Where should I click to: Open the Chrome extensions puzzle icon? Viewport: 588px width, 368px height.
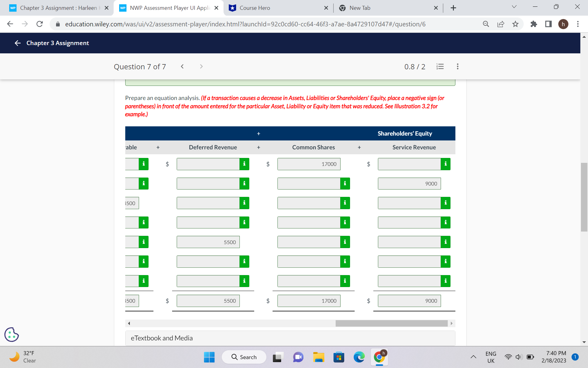pos(533,24)
